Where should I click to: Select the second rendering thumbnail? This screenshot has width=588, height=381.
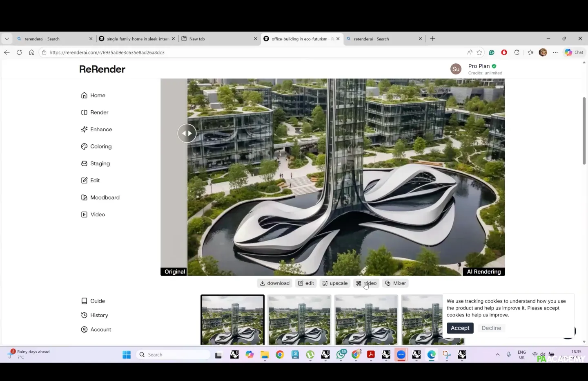299,320
